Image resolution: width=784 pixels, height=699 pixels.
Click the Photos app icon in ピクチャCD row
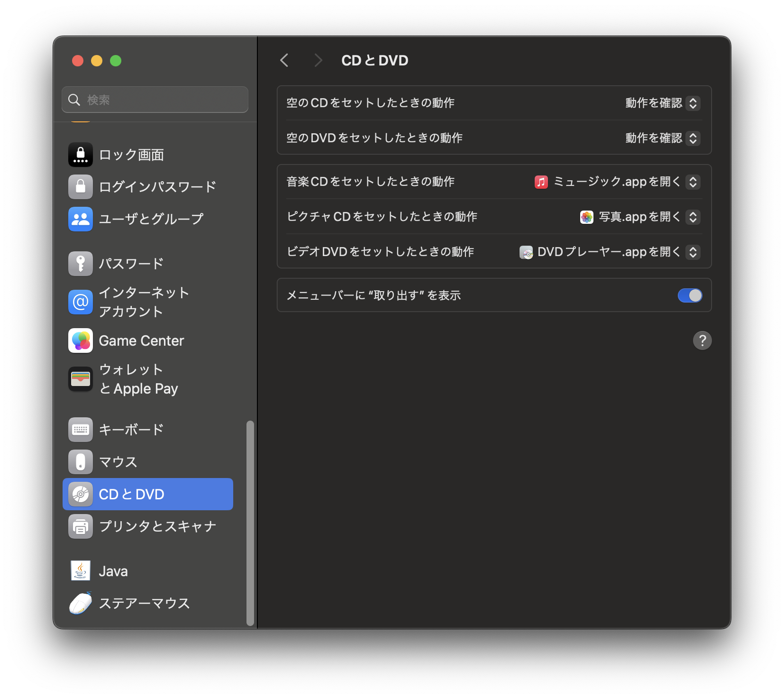[587, 217]
